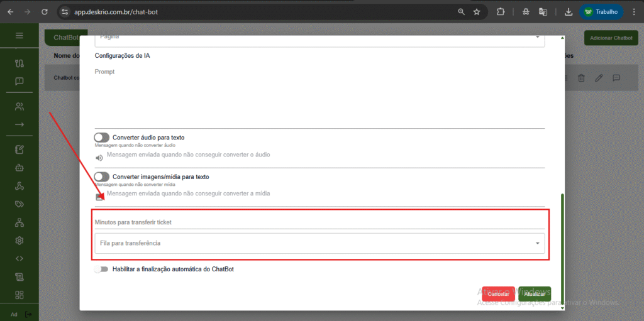644x321 pixels.
Task: Toggle Converter imagens/mídia para texto
Action: pos(102,177)
